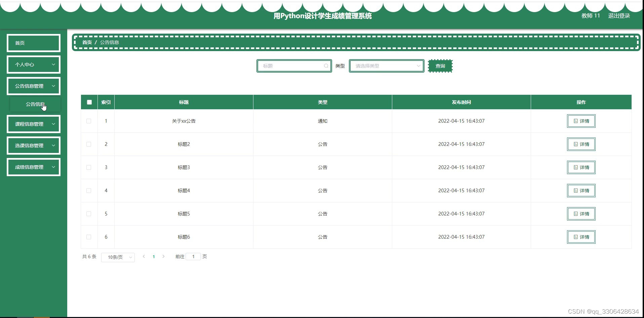Image resolution: width=644 pixels, height=318 pixels.
Task: Select the 公告信息 submenu item
Action: coord(35,104)
